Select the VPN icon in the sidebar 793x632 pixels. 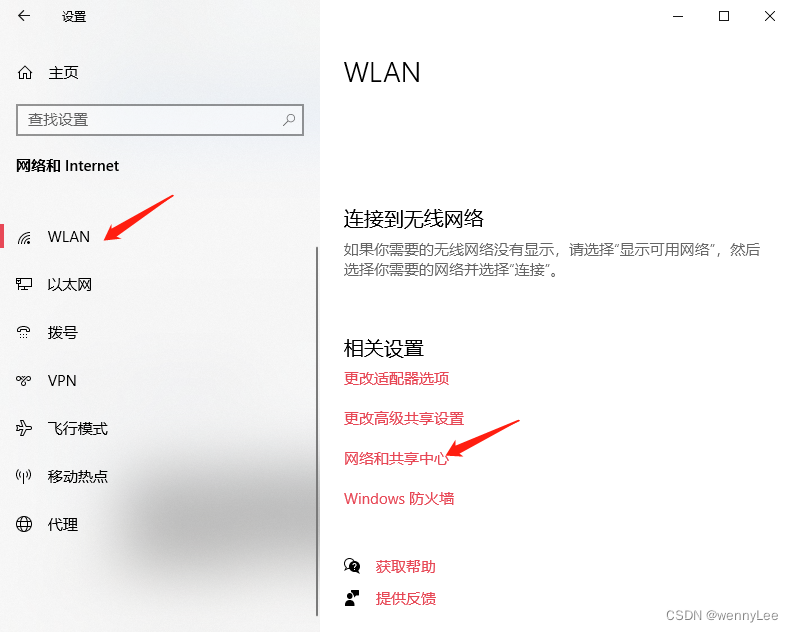tap(24, 380)
